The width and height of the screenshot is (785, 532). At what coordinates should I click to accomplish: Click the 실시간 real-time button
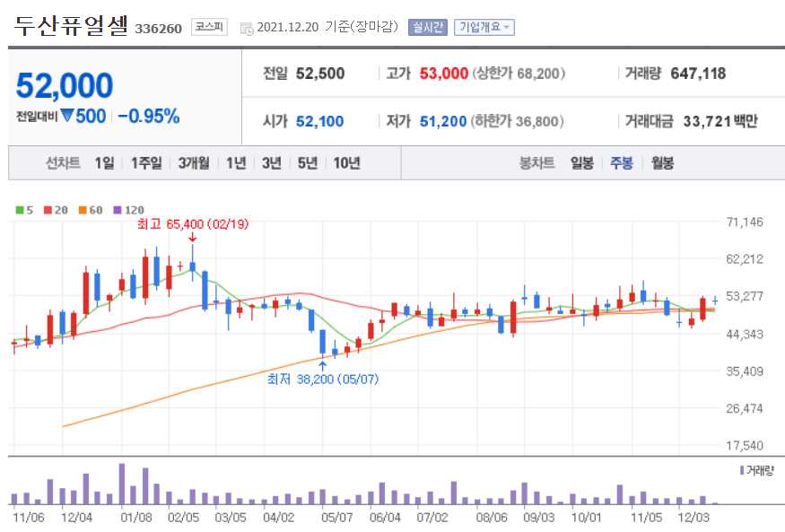(428, 27)
